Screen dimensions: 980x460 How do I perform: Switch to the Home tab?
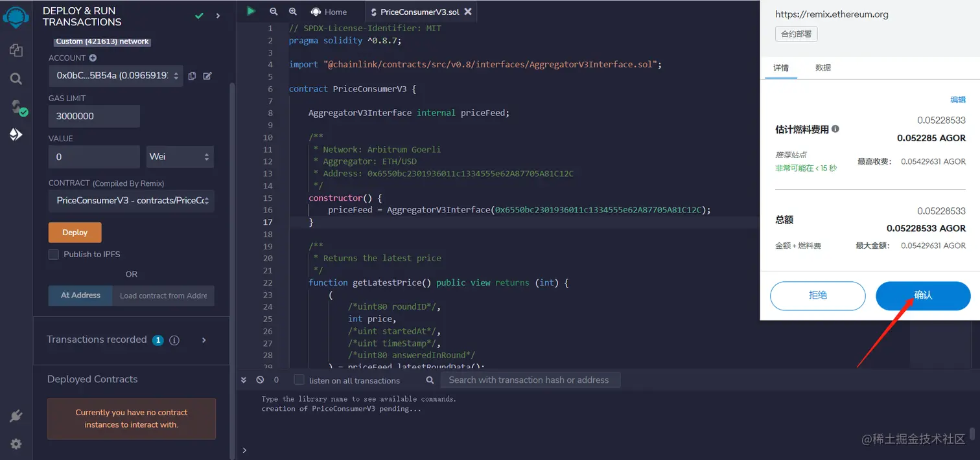(329, 12)
